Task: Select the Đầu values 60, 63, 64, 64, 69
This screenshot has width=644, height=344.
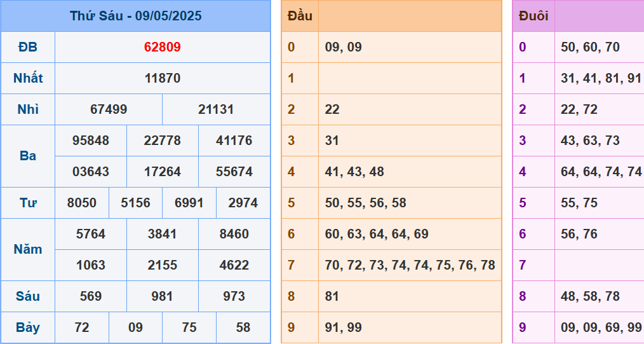Action: pyautogui.click(x=377, y=234)
